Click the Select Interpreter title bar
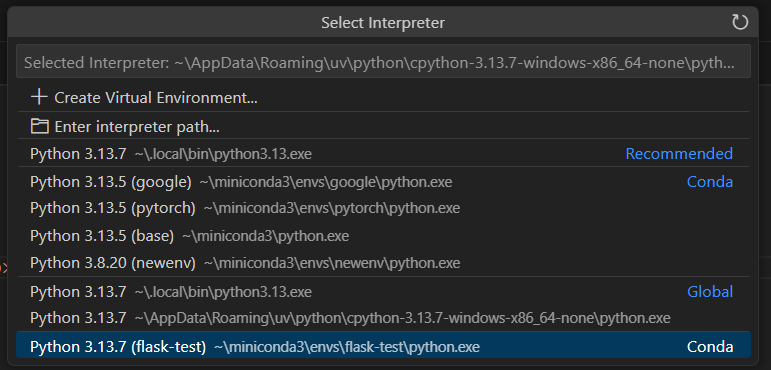Image resolution: width=771 pixels, height=370 pixels. [383, 23]
